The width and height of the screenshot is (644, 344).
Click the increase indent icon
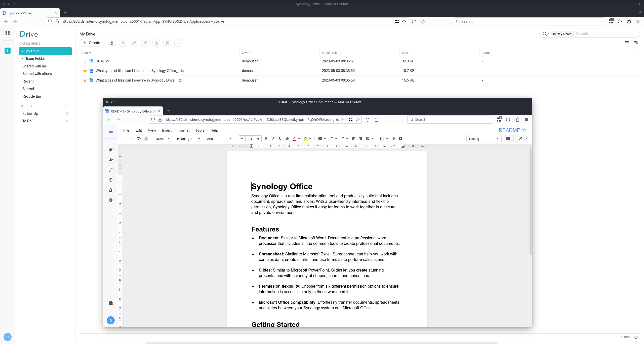[x=360, y=139]
